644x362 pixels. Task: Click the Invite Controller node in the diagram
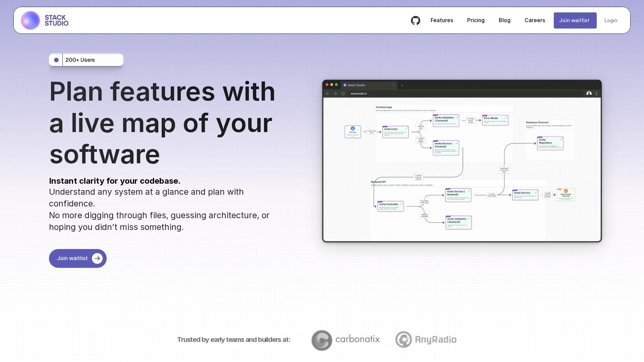(x=390, y=206)
